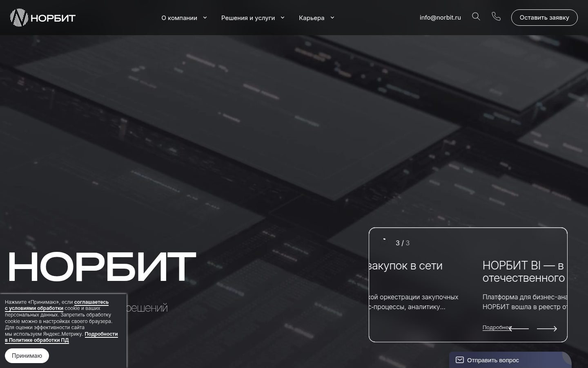The image size is (588, 368).
Task: Accept cookies with the Принимаю button
Action: [27, 356]
